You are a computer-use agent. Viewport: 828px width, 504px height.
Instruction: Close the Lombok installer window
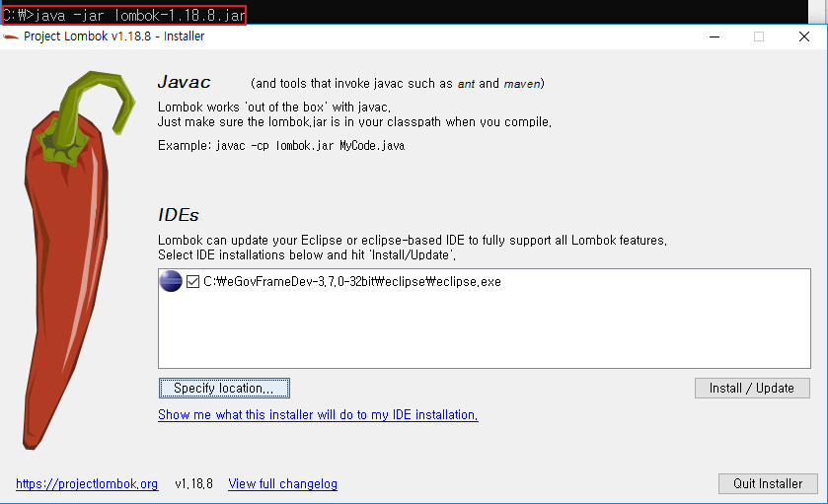pos(803,36)
